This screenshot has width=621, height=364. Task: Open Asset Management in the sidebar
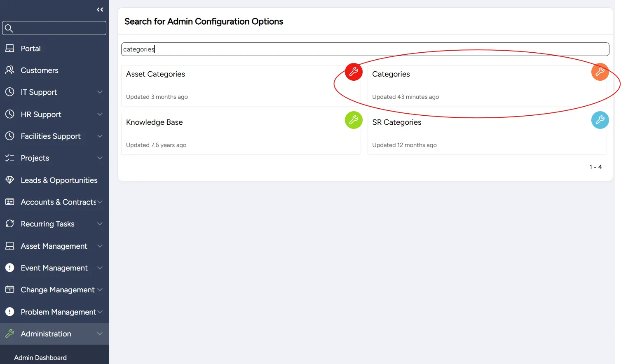coord(54,246)
